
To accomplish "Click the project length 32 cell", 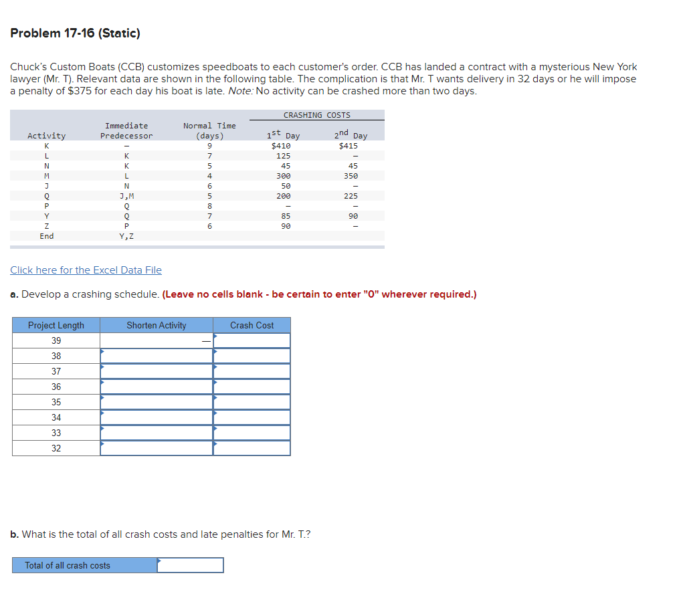I will [56, 448].
